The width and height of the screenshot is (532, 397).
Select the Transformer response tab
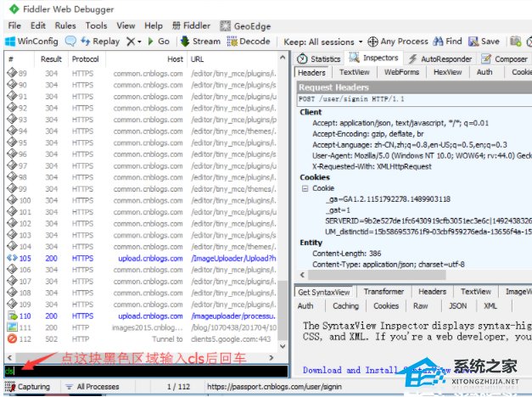coord(384,292)
